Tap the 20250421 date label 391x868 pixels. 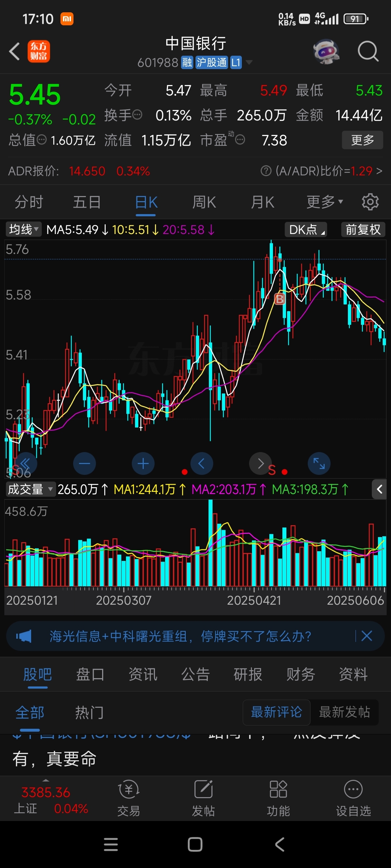coord(254,600)
